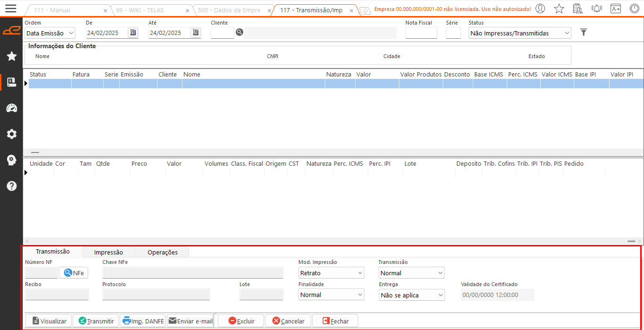Image resolution: width=644 pixels, height=330 pixels.
Task: Open the dashboard gauge sidebar icon
Action: coord(12,108)
